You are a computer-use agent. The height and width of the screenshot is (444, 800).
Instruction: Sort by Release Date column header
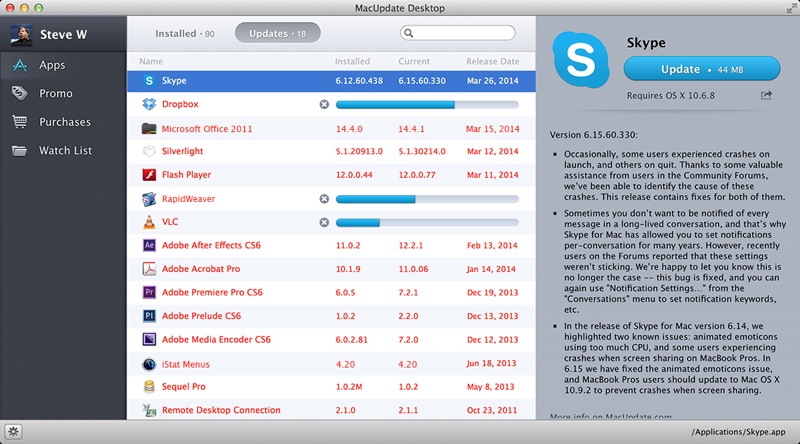492,61
